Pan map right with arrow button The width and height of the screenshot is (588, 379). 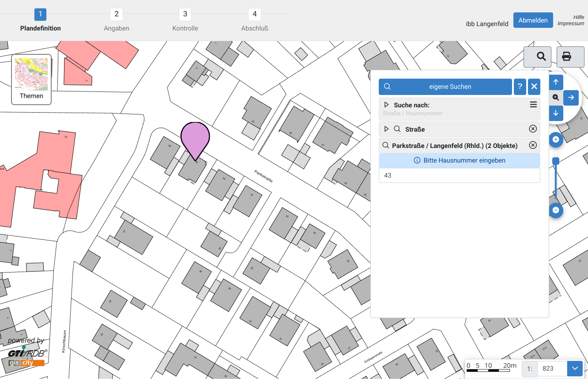pos(571,98)
